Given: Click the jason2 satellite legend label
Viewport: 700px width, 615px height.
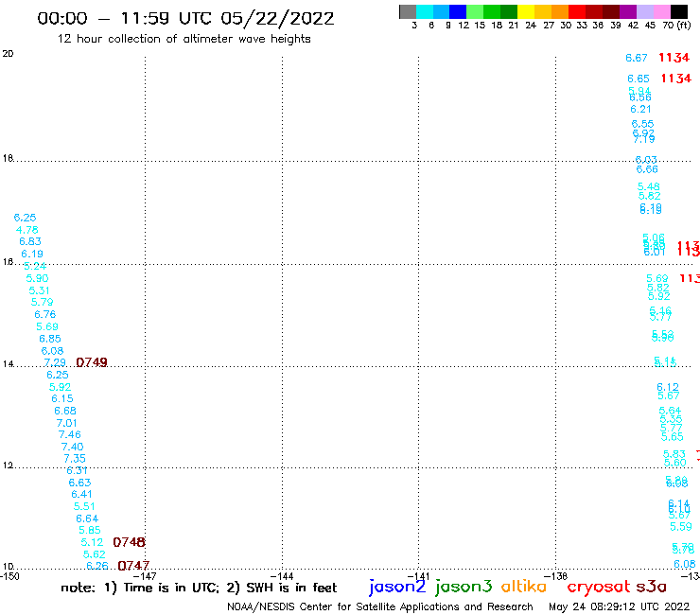Looking at the screenshot, I should click(x=397, y=587).
